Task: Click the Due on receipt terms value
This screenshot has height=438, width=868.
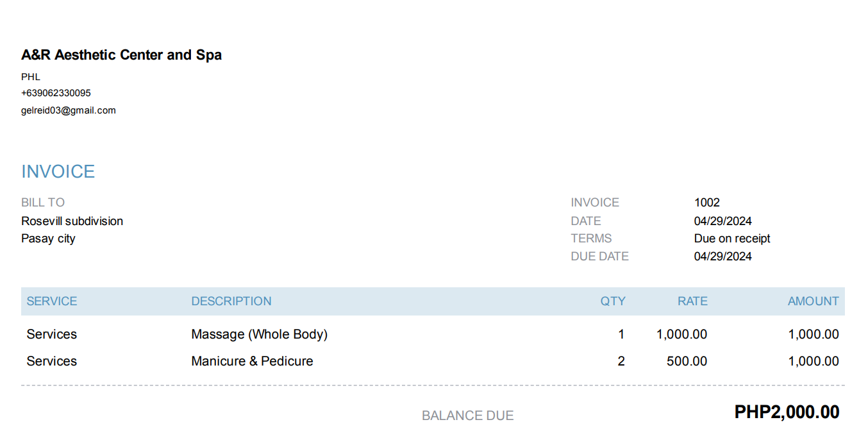Action: [x=731, y=239]
